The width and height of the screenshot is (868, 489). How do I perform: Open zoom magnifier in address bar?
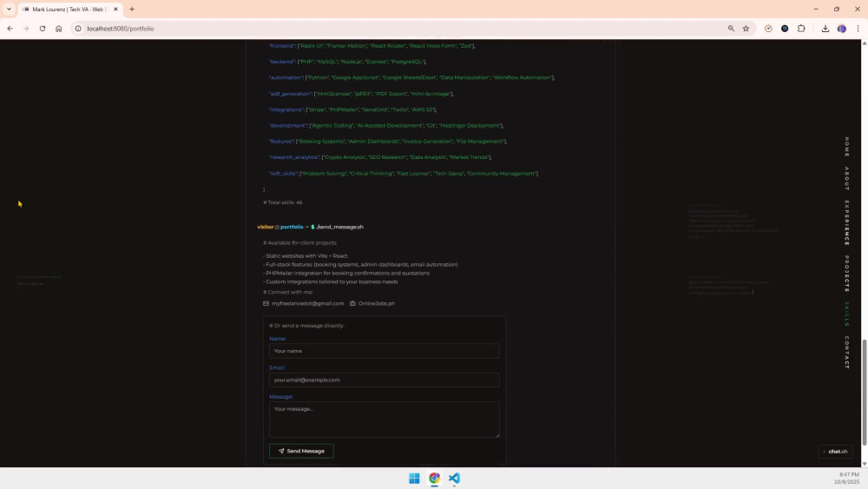pos(731,29)
